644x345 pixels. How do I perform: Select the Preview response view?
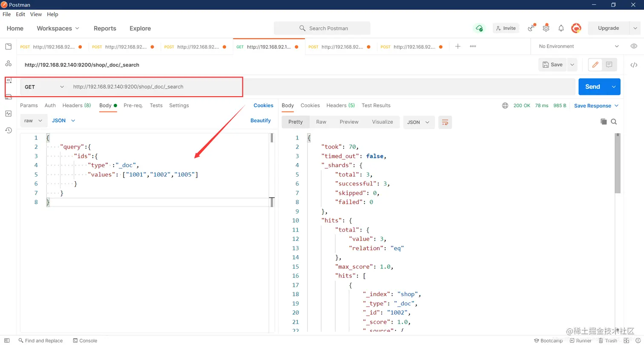coord(349,122)
